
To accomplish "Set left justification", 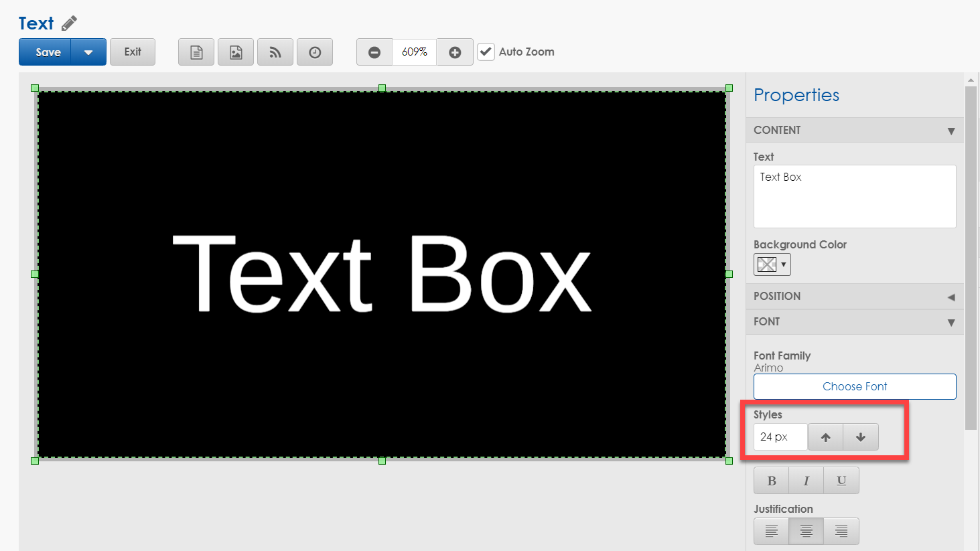I will point(771,532).
